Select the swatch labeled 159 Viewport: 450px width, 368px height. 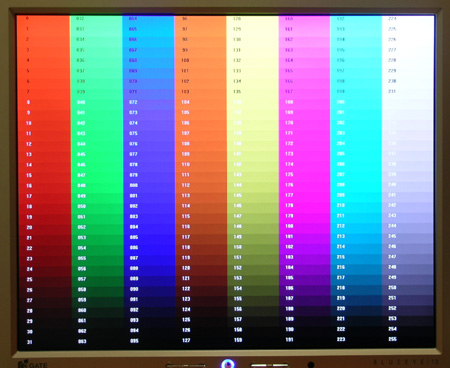[253, 340]
